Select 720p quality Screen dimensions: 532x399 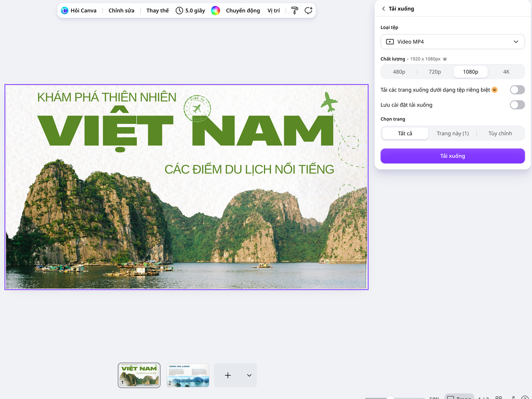click(435, 72)
